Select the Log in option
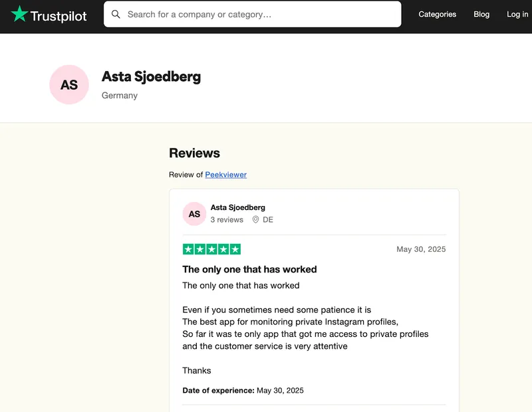 click(517, 14)
